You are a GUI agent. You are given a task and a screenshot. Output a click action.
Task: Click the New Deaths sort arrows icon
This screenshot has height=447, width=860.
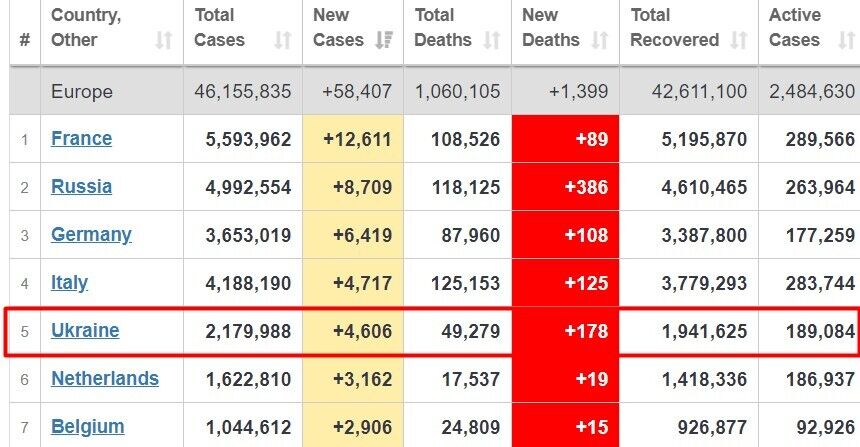[600, 40]
